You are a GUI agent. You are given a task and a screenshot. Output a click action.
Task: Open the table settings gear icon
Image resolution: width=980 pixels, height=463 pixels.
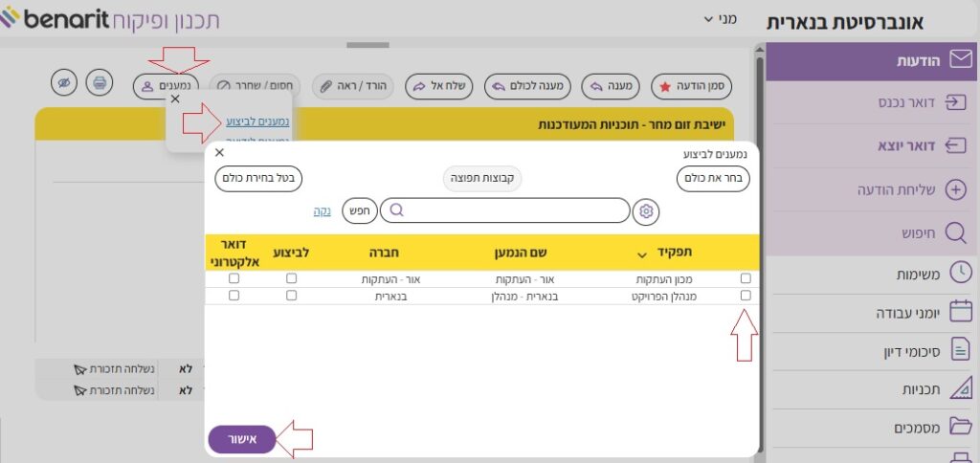(x=646, y=211)
